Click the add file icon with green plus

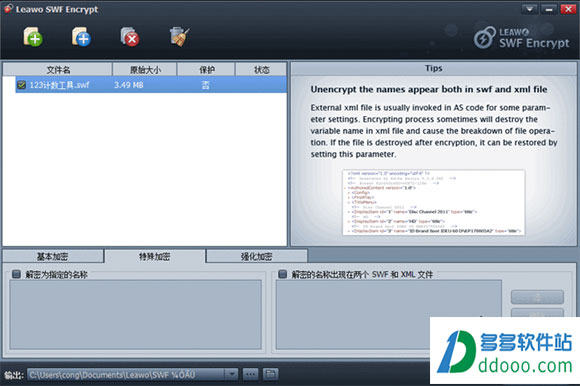[x=33, y=37]
